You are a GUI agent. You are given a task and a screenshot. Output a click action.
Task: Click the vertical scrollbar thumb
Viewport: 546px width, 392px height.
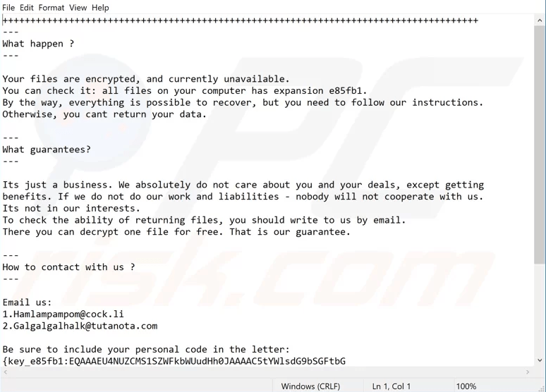[540, 145]
